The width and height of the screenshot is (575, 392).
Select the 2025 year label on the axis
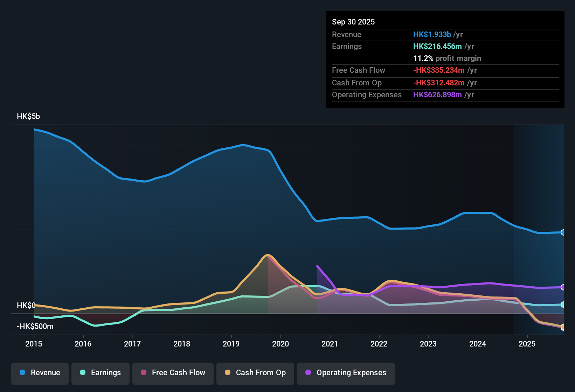point(528,344)
